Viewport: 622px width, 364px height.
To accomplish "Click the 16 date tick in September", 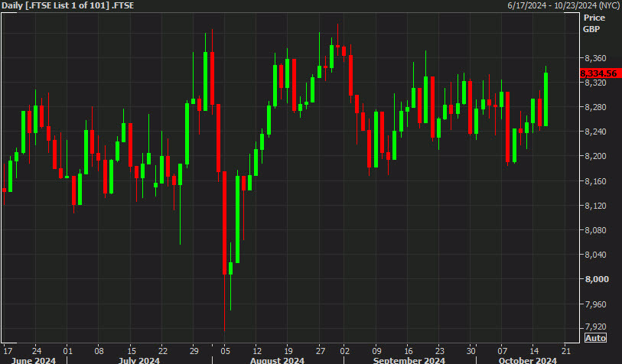I will click(409, 351).
